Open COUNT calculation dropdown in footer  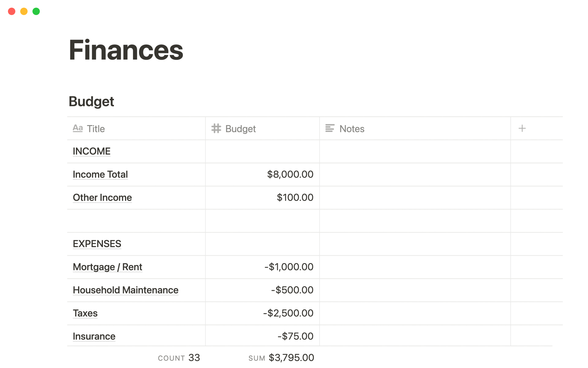[x=179, y=358]
